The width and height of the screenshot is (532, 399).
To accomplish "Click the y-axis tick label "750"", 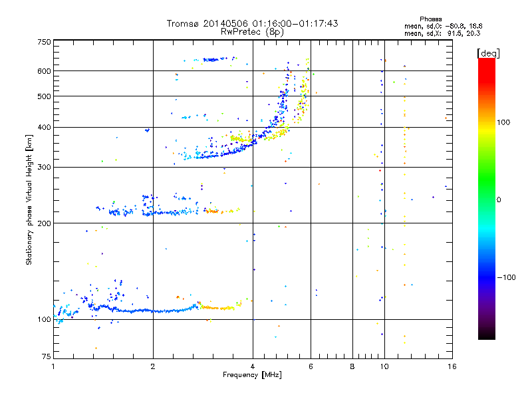I will pyautogui.click(x=44, y=42).
